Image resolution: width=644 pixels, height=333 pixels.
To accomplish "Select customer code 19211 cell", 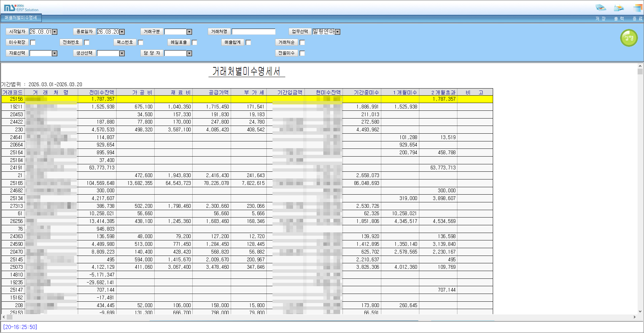I will (13, 107).
